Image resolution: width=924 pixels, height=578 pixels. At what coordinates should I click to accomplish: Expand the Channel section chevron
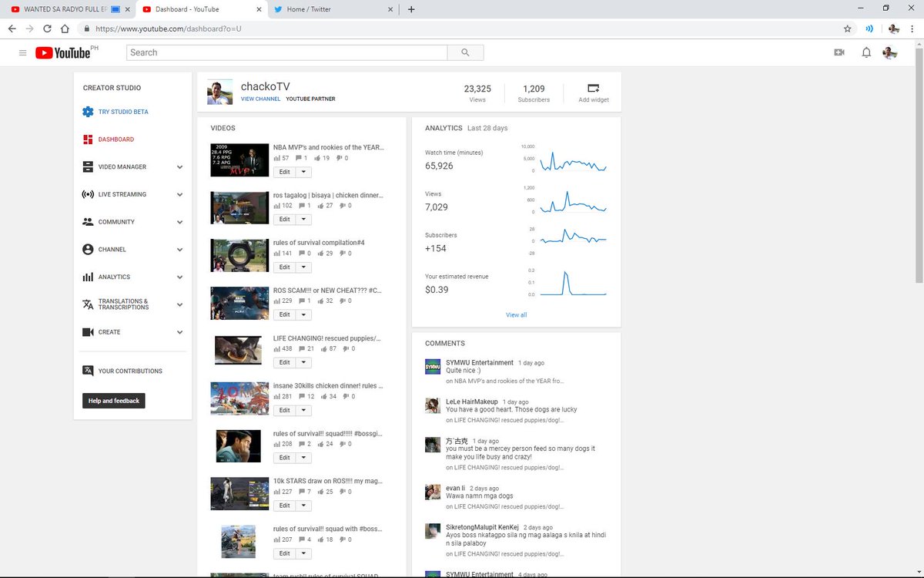tap(179, 250)
